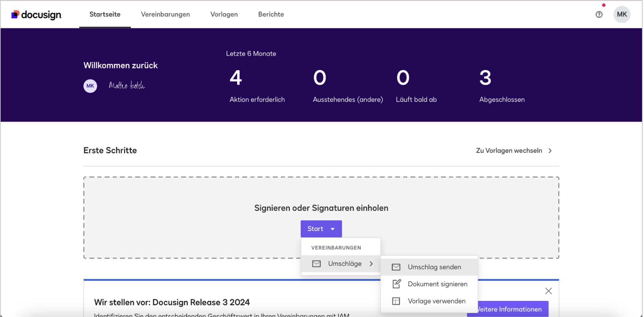Go to the Vorlagen tab
This screenshot has height=317, width=644.
224,14
